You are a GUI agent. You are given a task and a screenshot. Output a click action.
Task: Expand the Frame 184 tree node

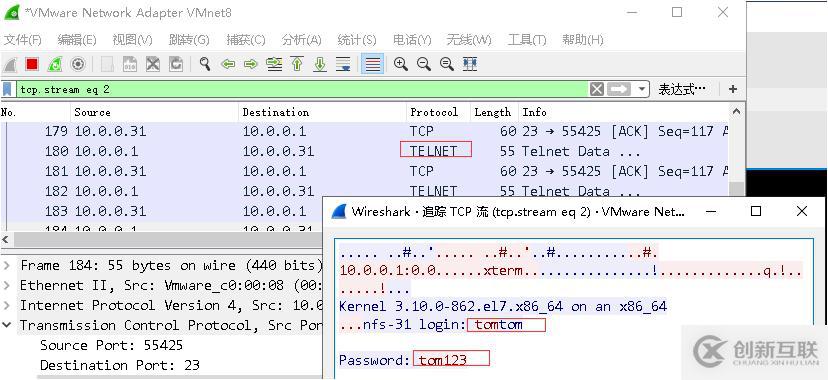pos(7,265)
